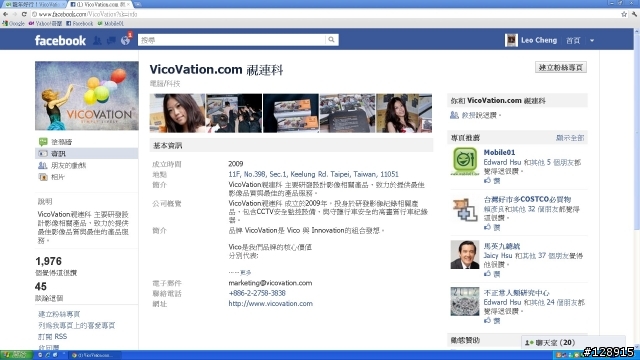Subscribe via the RSS link
This screenshot has height=360, width=640.
(53, 337)
